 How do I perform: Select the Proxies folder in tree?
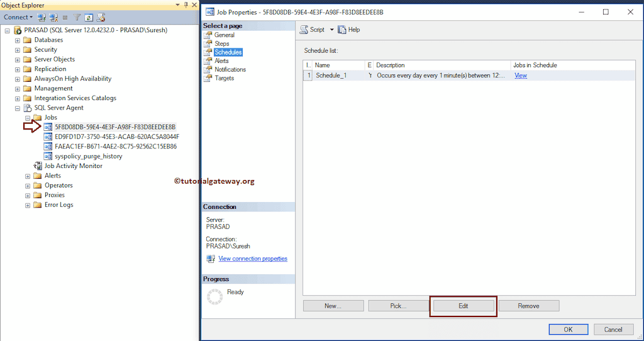point(54,195)
